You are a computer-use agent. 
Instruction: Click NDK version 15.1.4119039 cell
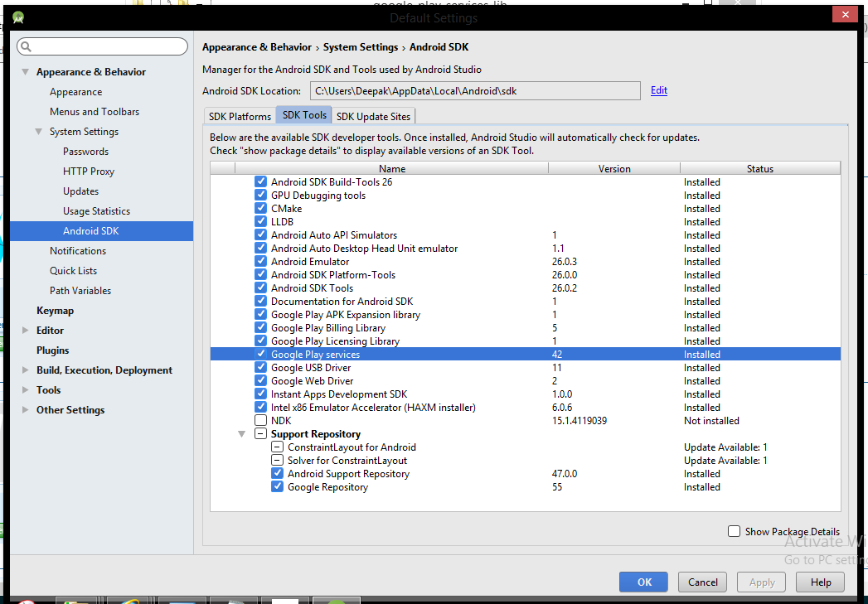tap(579, 421)
